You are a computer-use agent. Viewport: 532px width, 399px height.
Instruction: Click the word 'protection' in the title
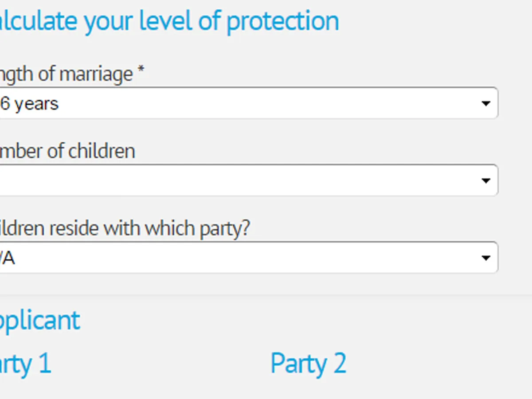pyautogui.click(x=282, y=21)
